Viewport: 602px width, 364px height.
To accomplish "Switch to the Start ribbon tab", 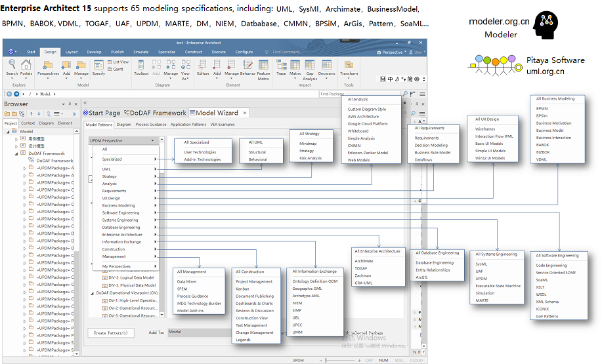I will 31,52.
